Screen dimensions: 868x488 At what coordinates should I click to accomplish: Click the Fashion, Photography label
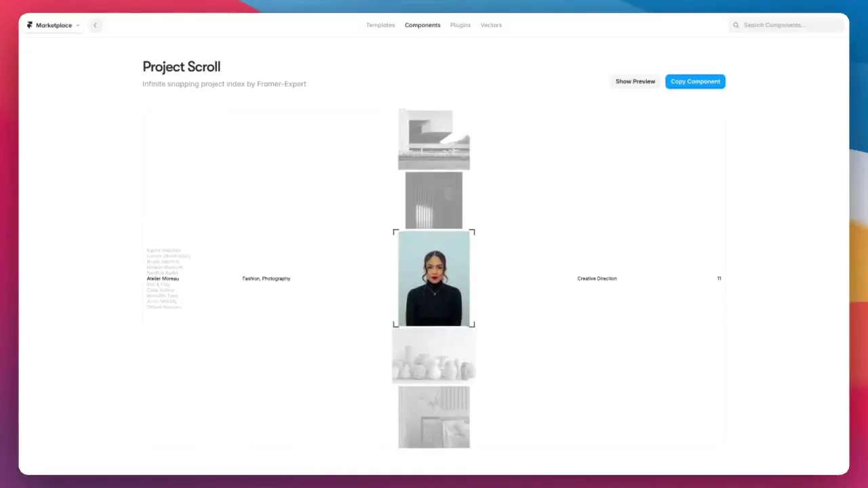[x=267, y=279]
